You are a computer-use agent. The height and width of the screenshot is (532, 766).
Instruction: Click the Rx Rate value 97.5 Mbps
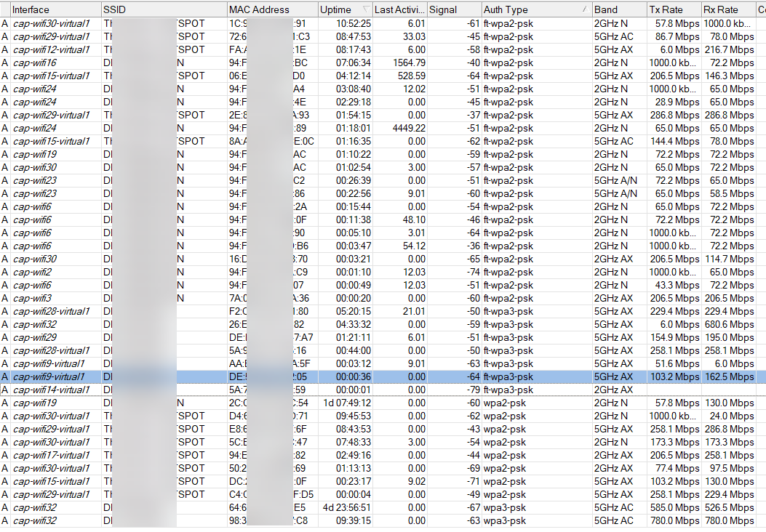(x=732, y=468)
